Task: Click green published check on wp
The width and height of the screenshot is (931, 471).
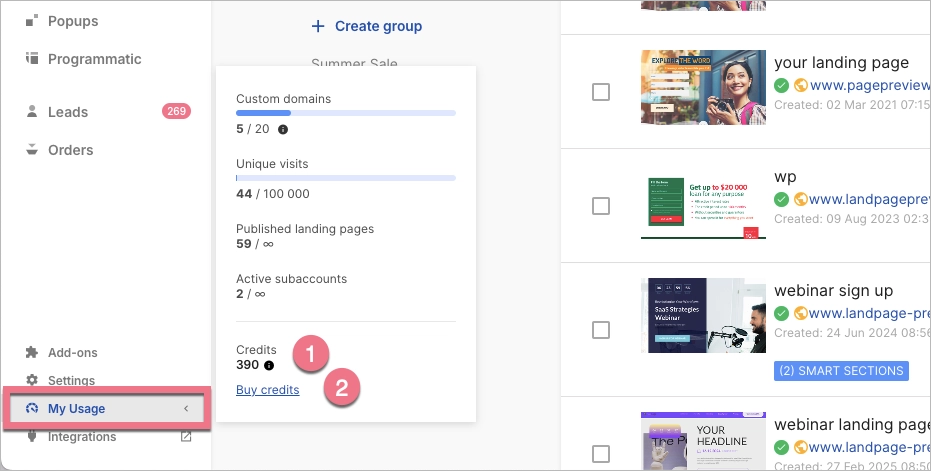Action: click(x=781, y=200)
